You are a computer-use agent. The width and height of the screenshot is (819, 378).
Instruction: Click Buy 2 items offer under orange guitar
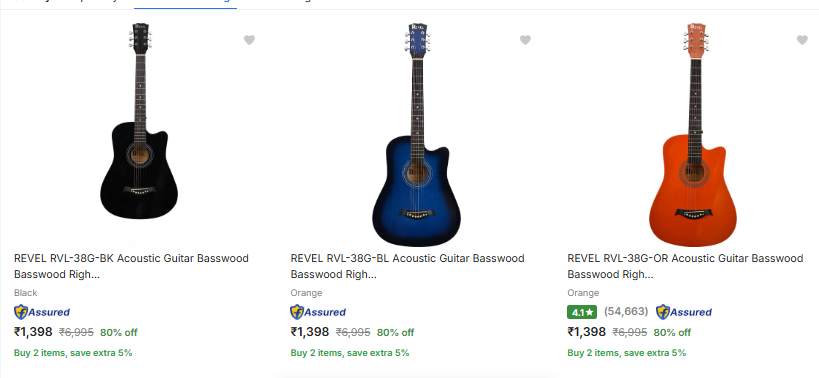(x=627, y=353)
